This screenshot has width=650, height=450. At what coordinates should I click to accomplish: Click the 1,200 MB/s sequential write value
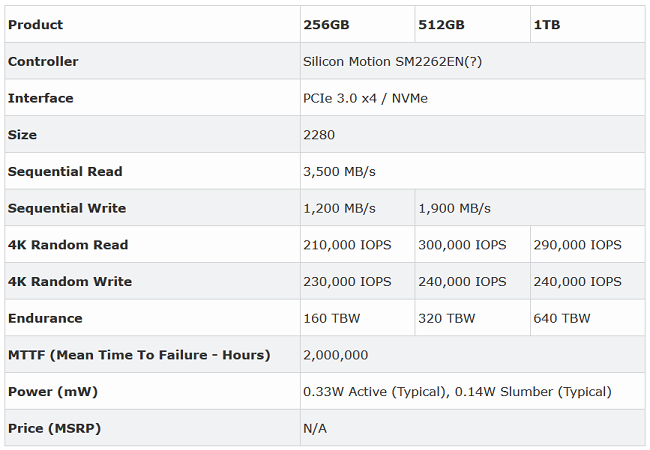click(x=339, y=208)
